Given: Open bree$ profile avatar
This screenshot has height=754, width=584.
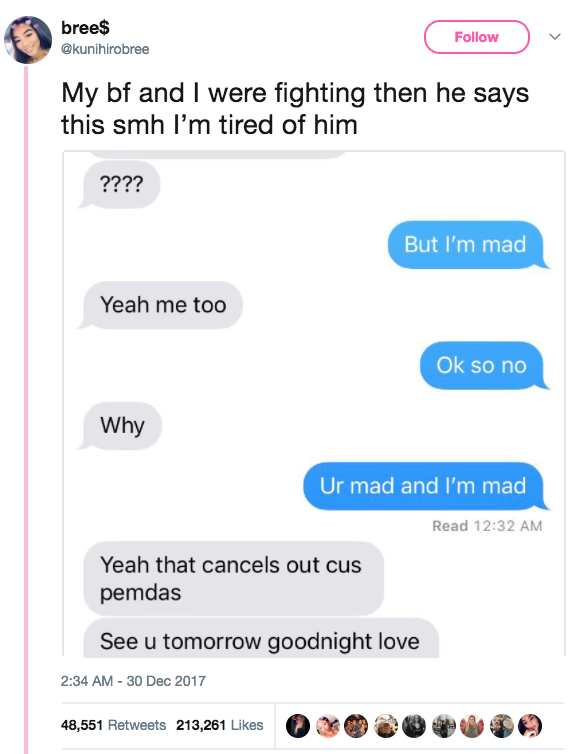Looking at the screenshot, I should [x=28, y=40].
